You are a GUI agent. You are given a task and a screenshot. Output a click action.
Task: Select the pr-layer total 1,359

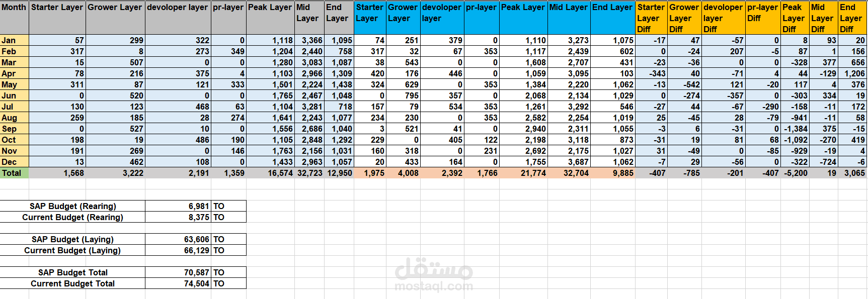pyautogui.click(x=228, y=173)
